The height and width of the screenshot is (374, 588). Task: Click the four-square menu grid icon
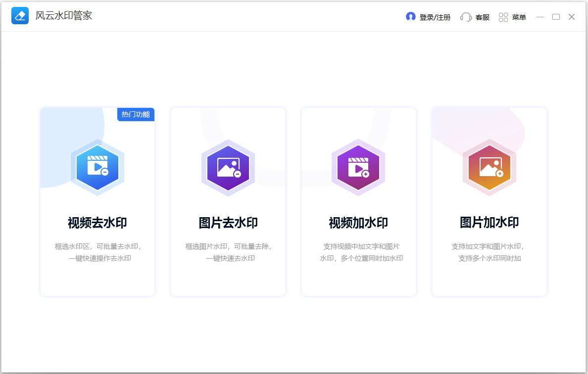click(x=503, y=17)
